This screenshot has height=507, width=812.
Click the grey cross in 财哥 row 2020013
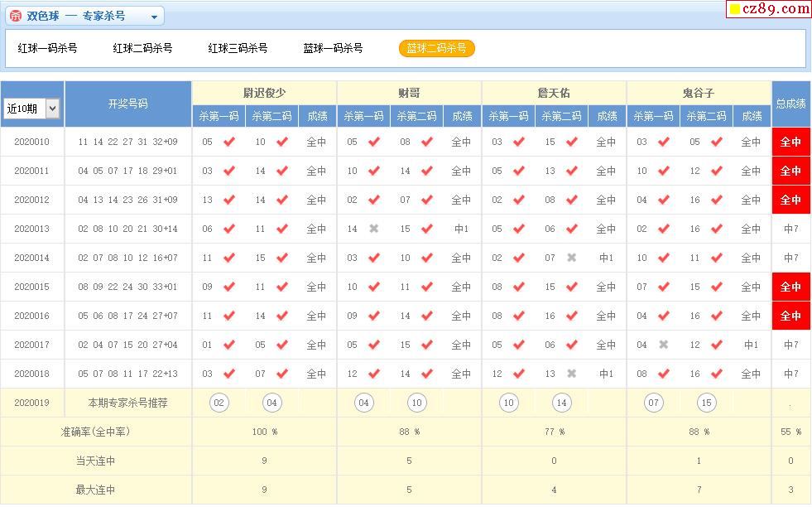[x=374, y=229]
